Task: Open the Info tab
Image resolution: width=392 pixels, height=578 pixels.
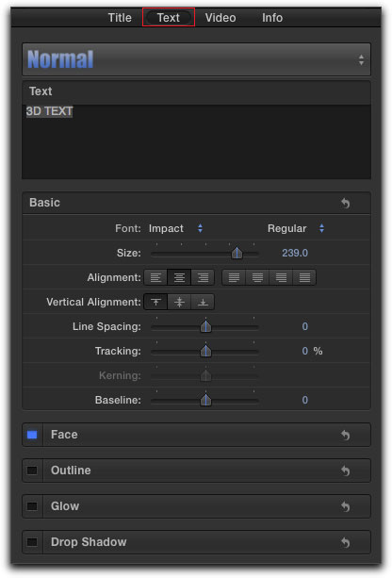Action: [272, 18]
